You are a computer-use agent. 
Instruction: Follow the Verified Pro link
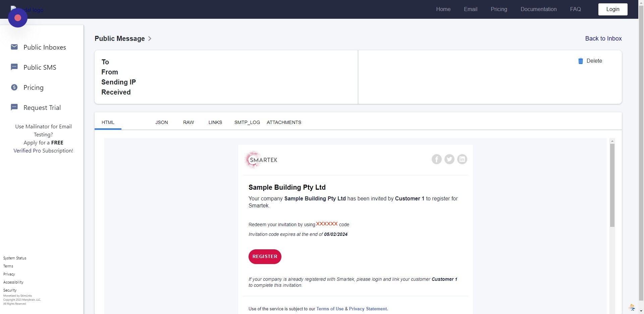(x=27, y=151)
